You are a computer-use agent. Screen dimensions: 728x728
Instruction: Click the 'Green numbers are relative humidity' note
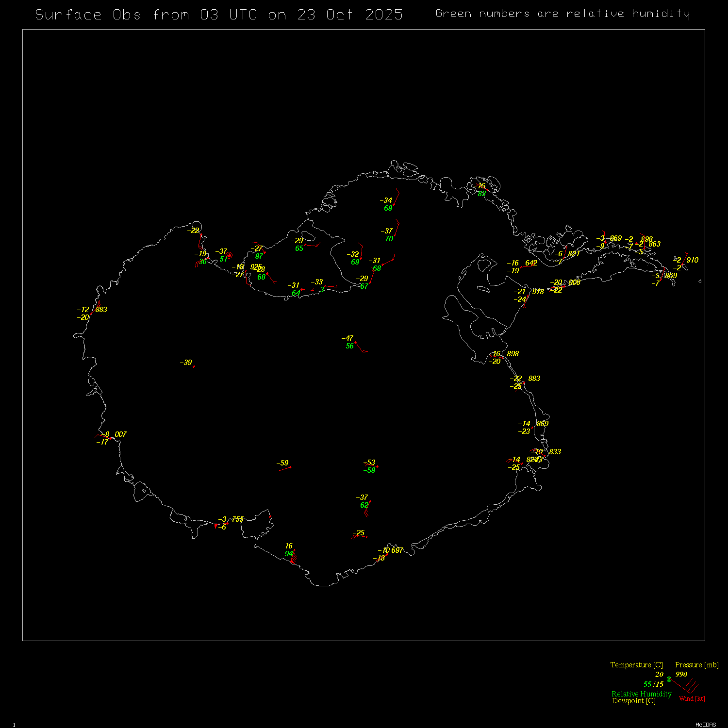click(562, 14)
